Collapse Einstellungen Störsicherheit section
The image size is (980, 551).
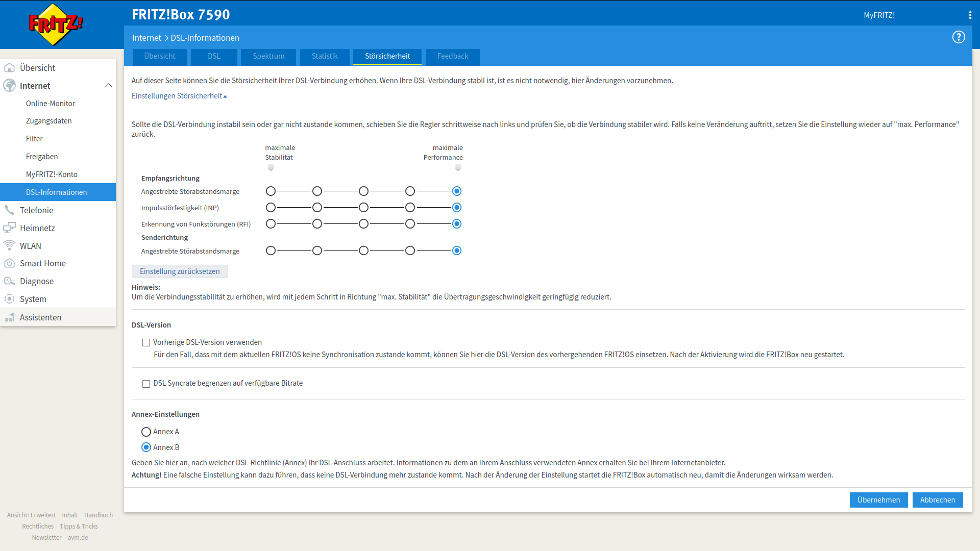point(179,96)
